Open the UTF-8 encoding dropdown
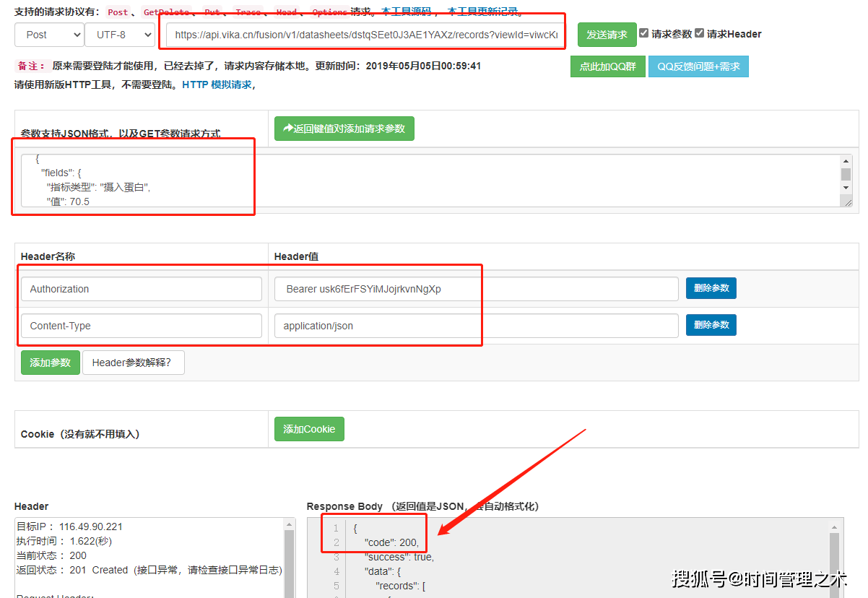 [120, 35]
